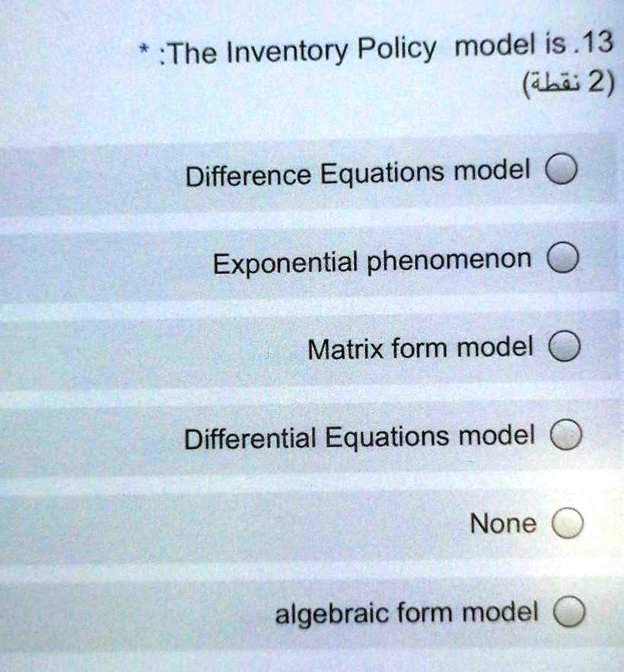624x672 pixels.
Task: Click the Difference Equations model label
Action: (x=358, y=172)
